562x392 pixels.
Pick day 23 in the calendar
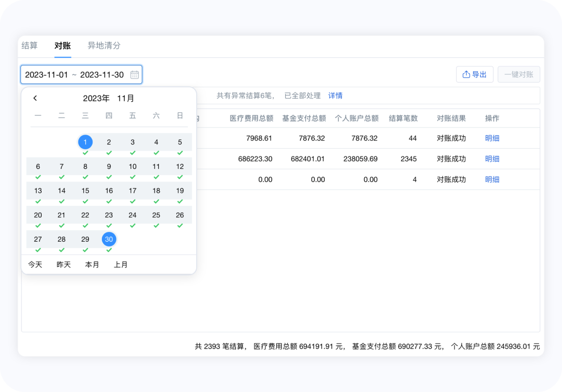coord(109,215)
